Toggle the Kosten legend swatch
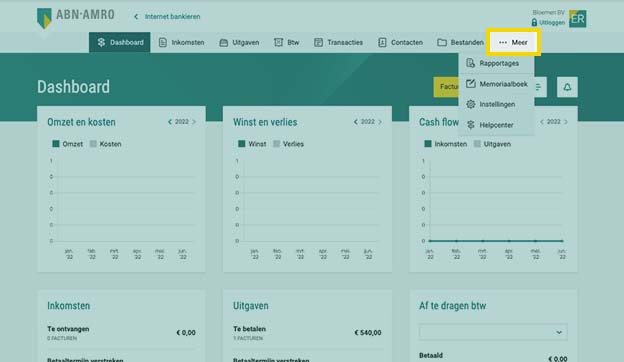 (93, 144)
